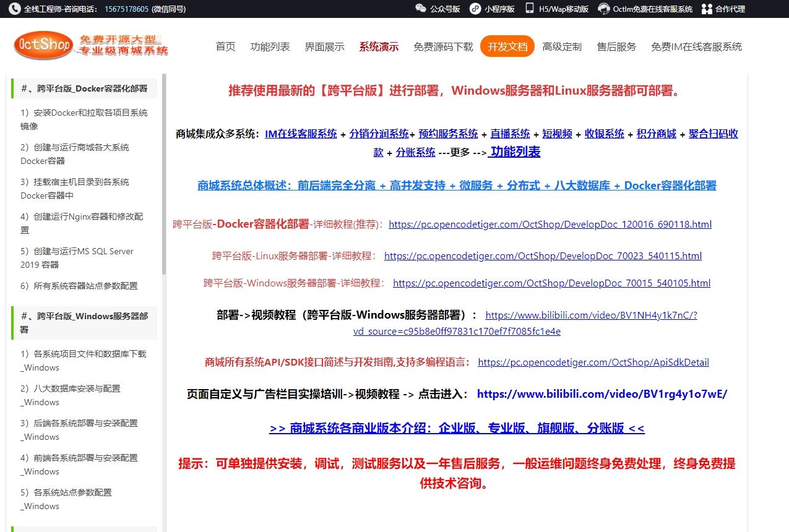Open 免费IM在线客服系统 nav item

[x=696, y=46]
